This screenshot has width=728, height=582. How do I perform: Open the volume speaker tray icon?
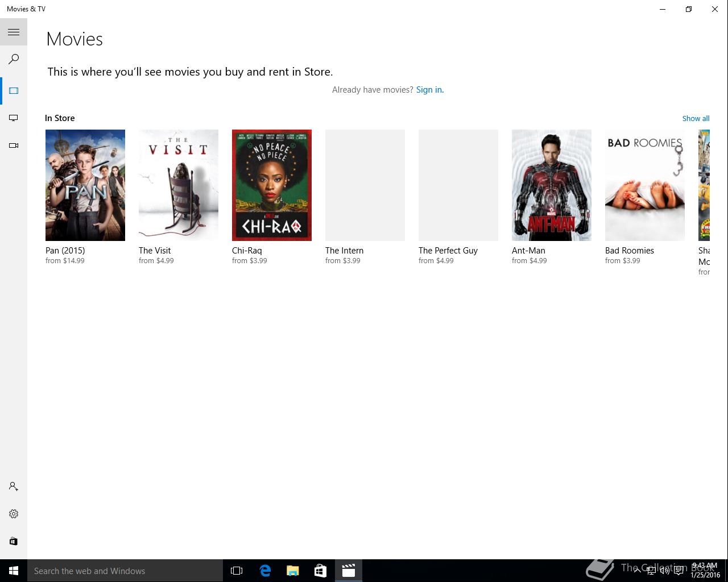(x=664, y=571)
